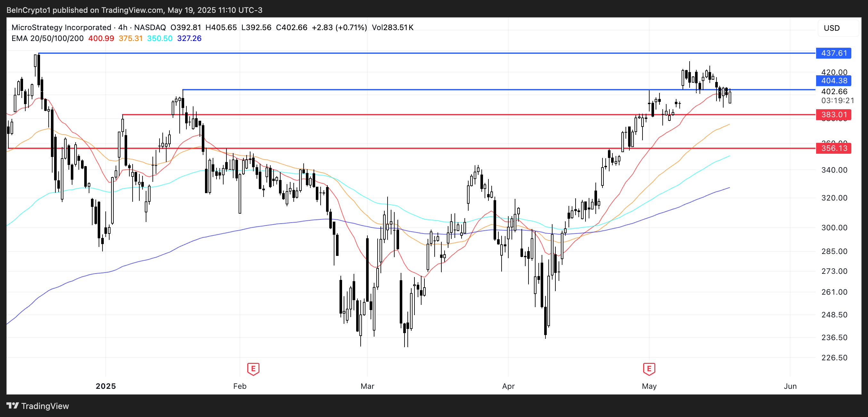Viewport: 868px width, 417px height.
Task: Click the Jun label on time axis
Action: (790, 386)
